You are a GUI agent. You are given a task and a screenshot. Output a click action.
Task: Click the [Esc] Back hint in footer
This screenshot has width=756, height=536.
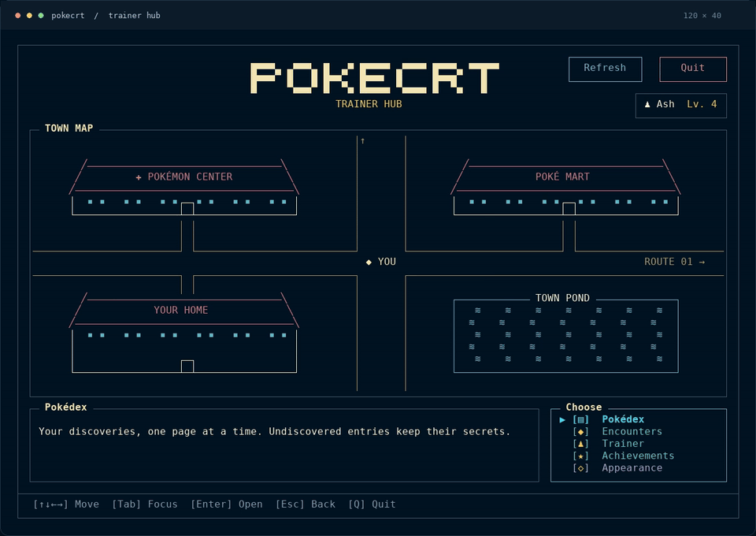coord(306,504)
